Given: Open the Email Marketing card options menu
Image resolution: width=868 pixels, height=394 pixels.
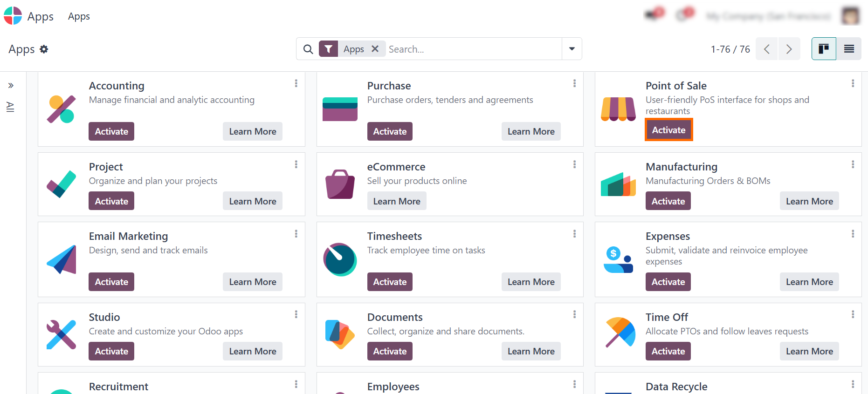Looking at the screenshot, I should pos(296,234).
